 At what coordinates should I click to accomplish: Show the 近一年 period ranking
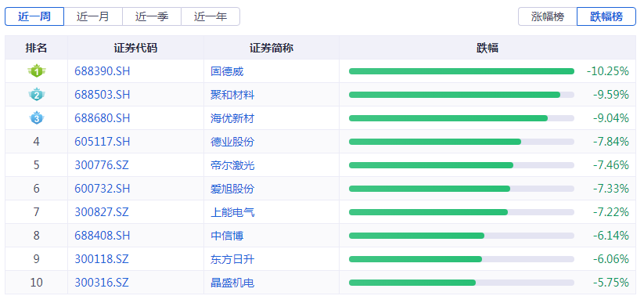210,16
